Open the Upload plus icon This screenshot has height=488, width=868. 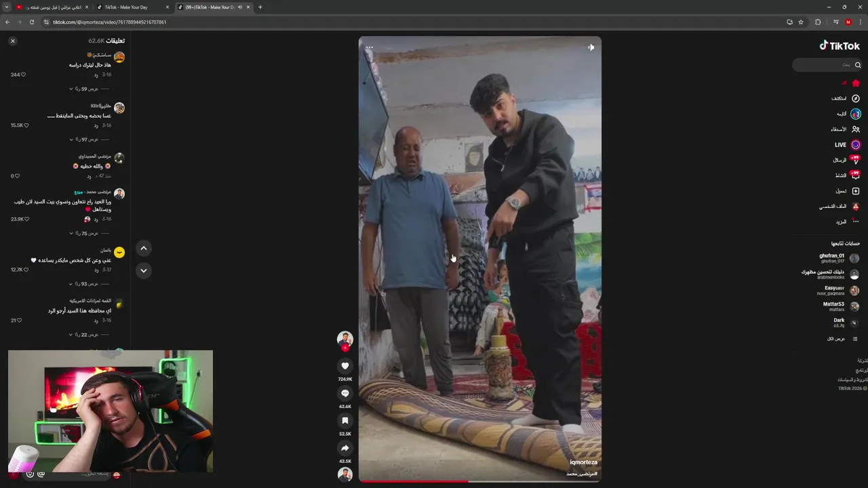(848, 191)
